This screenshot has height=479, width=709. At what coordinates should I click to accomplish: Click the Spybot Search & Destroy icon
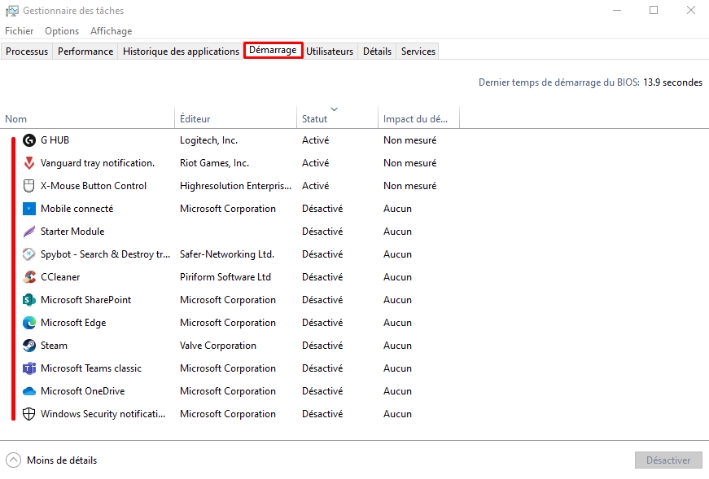[29, 254]
